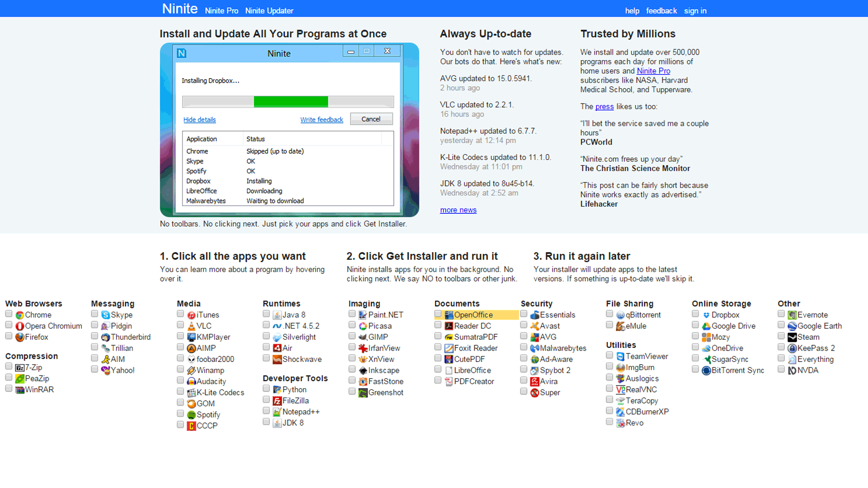
Task: Select the Dropbox checkbox in Online Storage
Action: [x=695, y=314]
